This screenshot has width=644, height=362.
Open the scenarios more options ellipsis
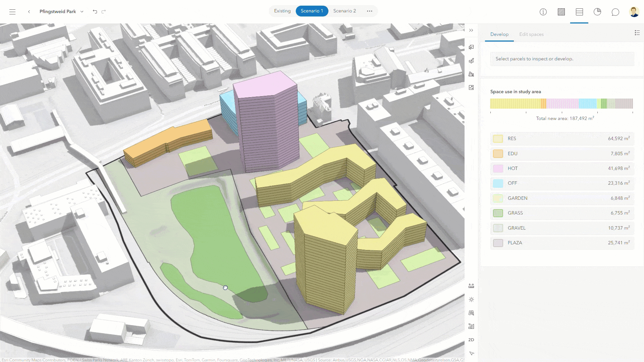[369, 11]
